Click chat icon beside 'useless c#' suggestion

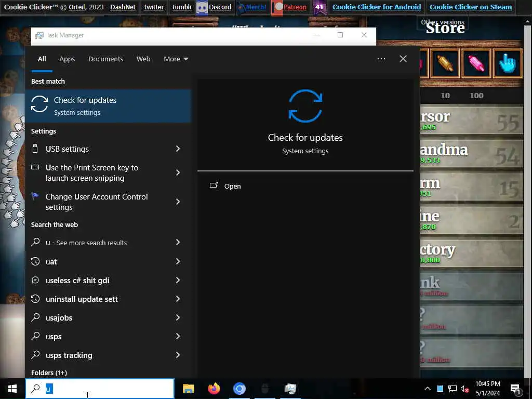pyautogui.click(x=35, y=280)
